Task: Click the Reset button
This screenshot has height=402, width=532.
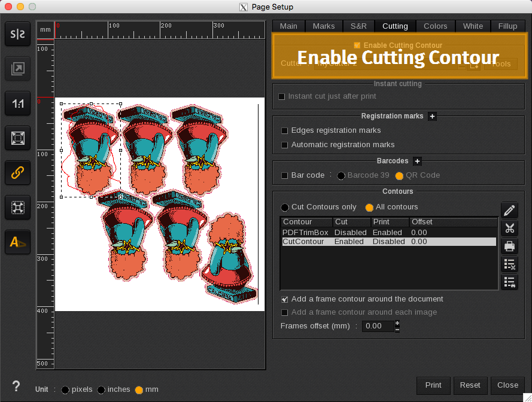Action: point(470,385)
